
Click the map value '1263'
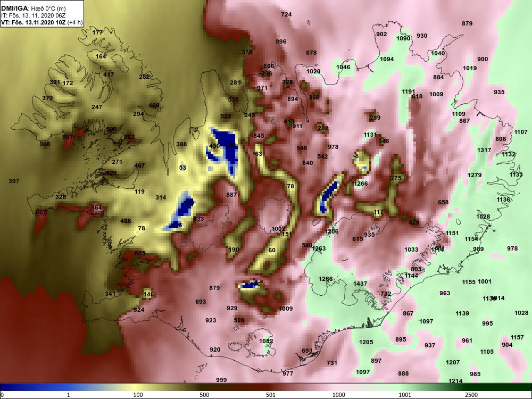click(319, 248)
